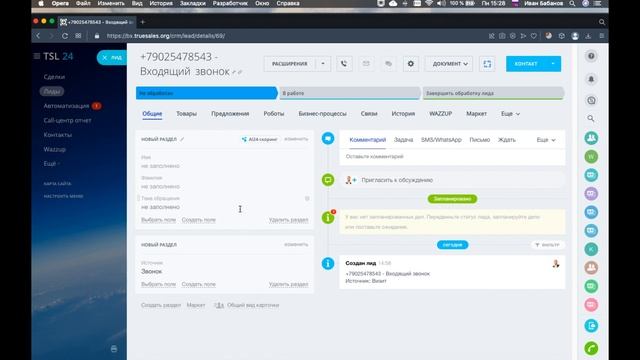Switch to the Роботы tab

click(273, 114)
